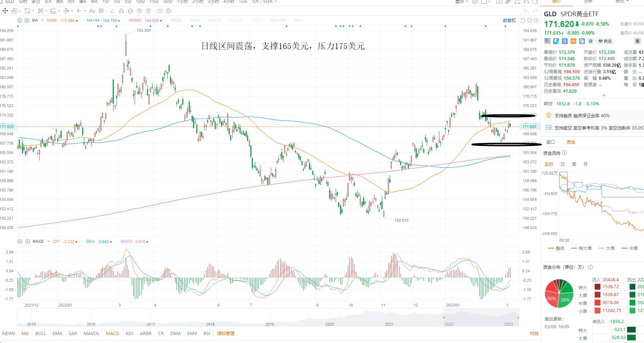The width and height of the screenshot is (644, 343).
Task: Expand the 5天:5分K timeframe dropdown
Action: pyautogui.click(x=265, y=1)
